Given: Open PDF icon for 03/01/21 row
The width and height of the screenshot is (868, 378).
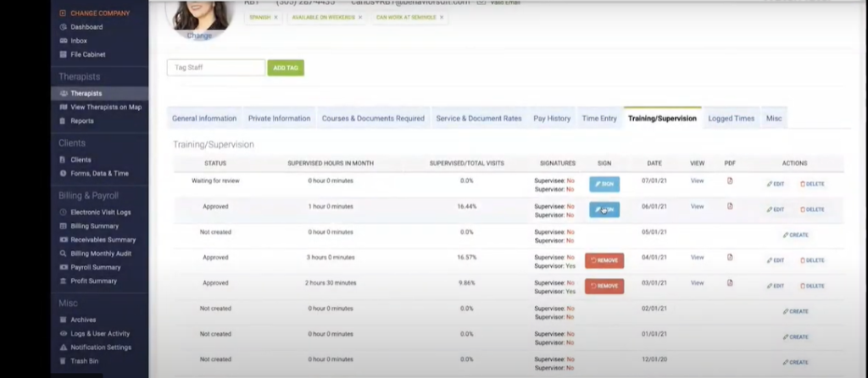Looking at the screenshot, I should click(730, 283).
